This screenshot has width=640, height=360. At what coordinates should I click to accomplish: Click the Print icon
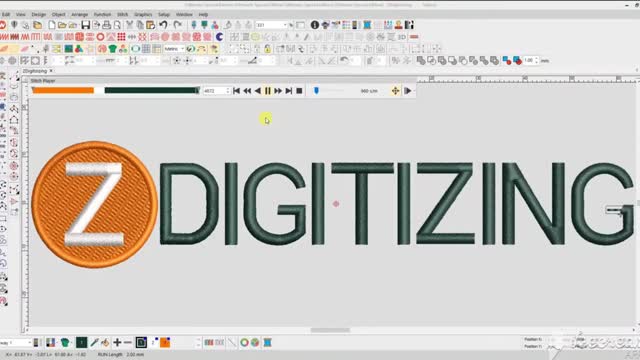coord(107,25)
